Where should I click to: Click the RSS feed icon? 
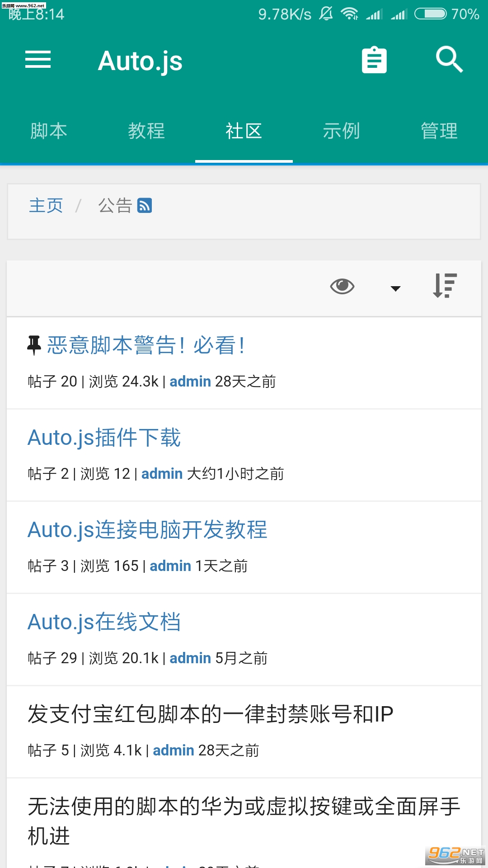pos(145,206)
